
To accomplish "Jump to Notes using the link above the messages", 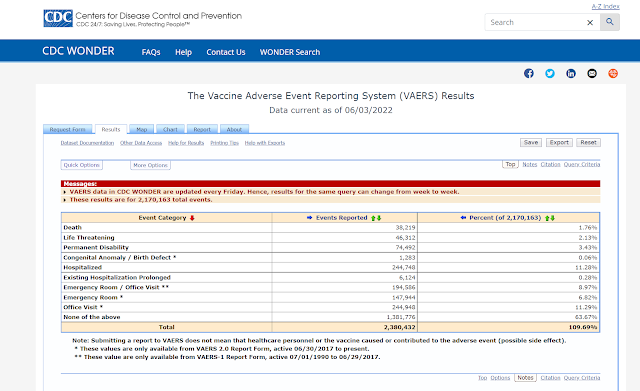I will 530,164.
